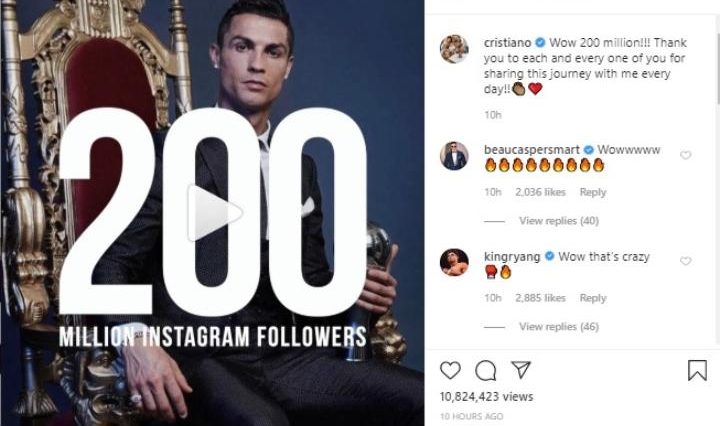Reply to beaucaspersmart's comment
720x426 pixels.
pyautogui.click(x=593, y=192)
